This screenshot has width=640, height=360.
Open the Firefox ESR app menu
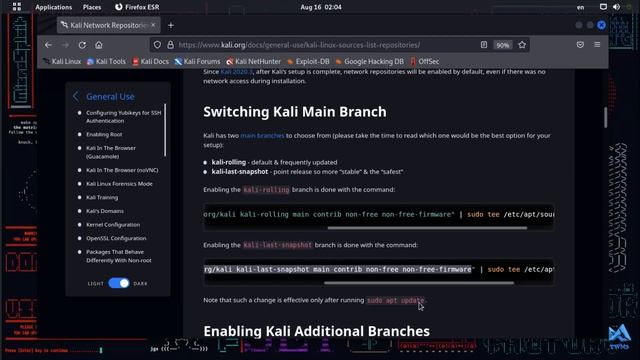click(137, 7)
